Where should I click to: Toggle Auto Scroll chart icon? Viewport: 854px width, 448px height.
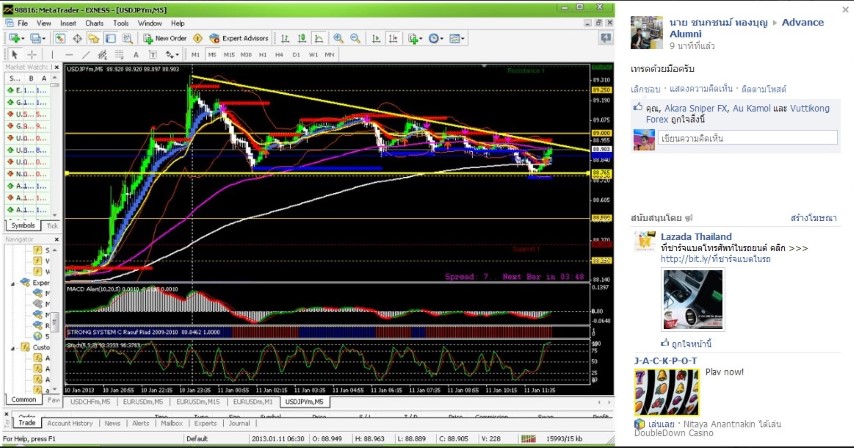tap(376, 39)
